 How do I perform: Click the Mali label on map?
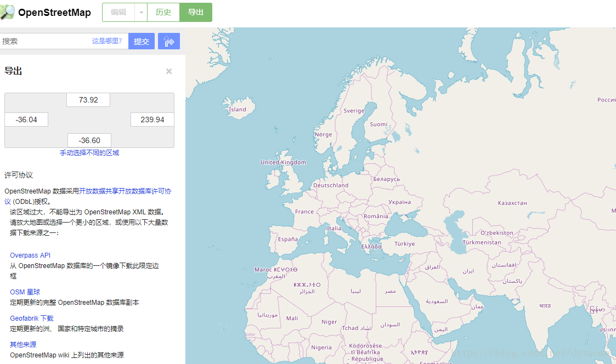[x=292, y=318]
